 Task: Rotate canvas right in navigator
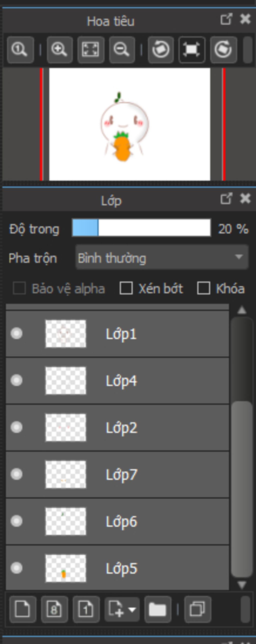click(223, 50)
